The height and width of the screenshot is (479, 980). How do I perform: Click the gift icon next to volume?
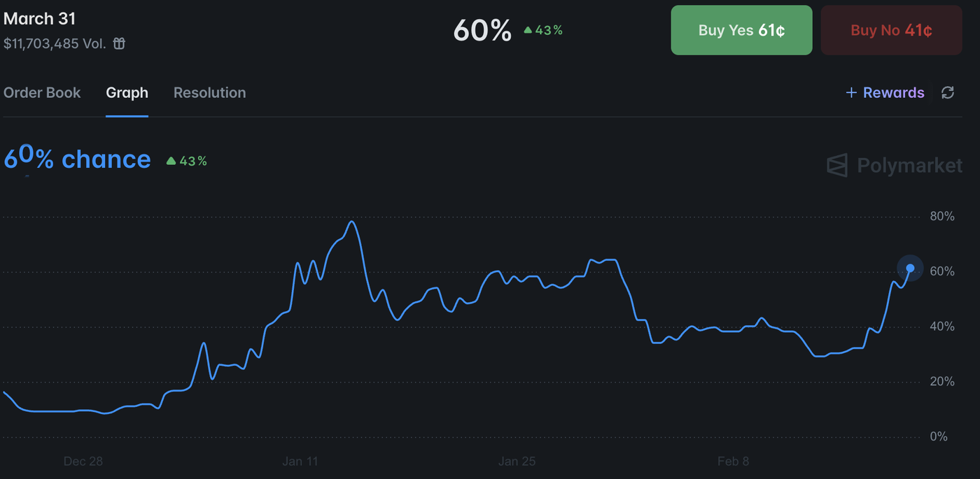coord(118,43)
